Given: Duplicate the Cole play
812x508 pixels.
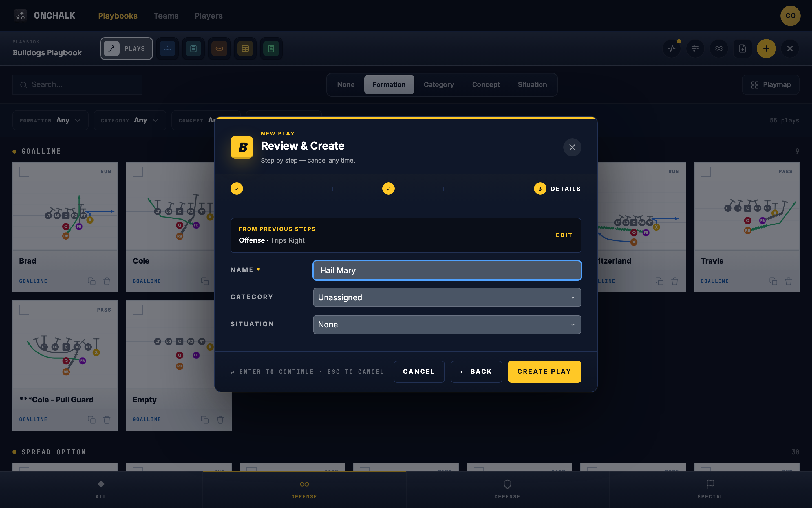Looking at the screenshot, I should point(205,281).
